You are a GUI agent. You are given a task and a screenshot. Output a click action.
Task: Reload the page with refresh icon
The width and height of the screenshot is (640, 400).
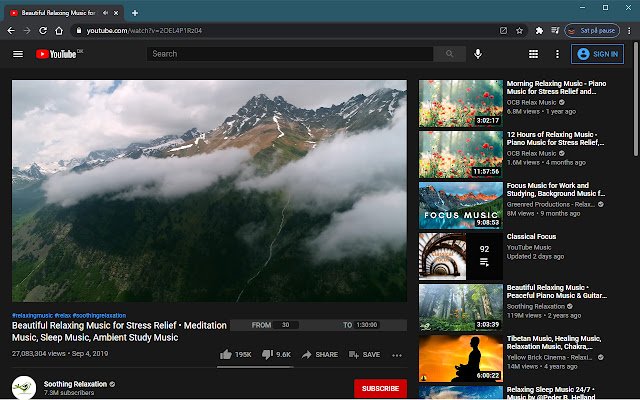pyautogui.click(x=43, y=31)
